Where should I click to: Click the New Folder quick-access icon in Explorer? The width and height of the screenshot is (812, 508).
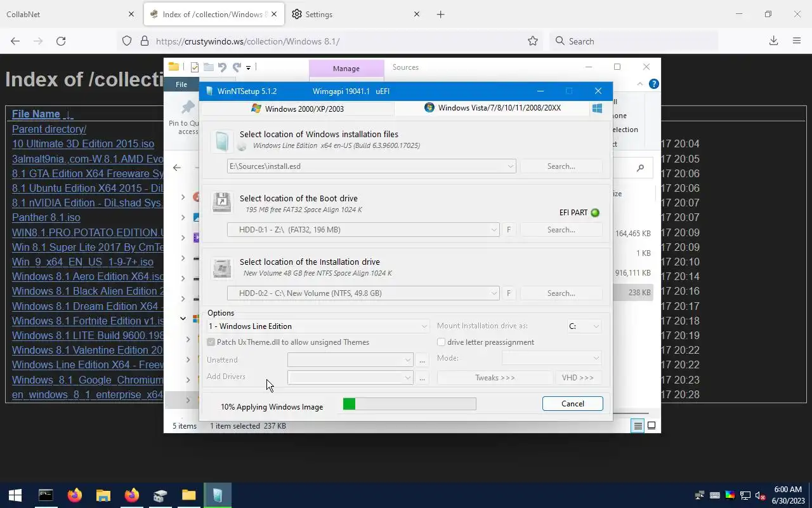pyautogui.click(x=208, y=67)
